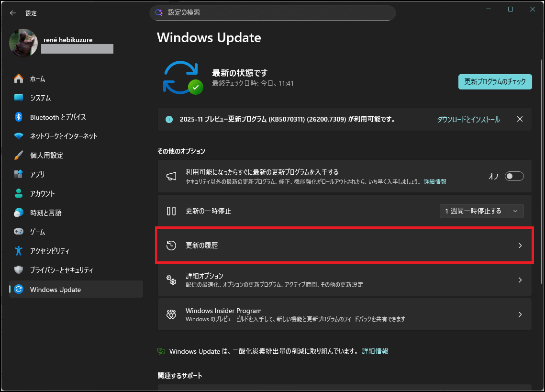This screenshot has width=545, height=392.
Task: Maximize the Settings window
Action: (510, 10)
